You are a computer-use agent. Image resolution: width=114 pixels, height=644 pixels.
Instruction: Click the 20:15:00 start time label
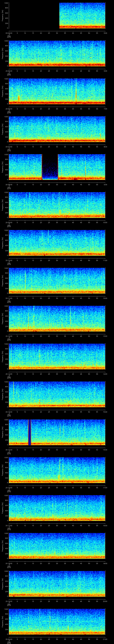pyautogui.click(x=9, y=450)
